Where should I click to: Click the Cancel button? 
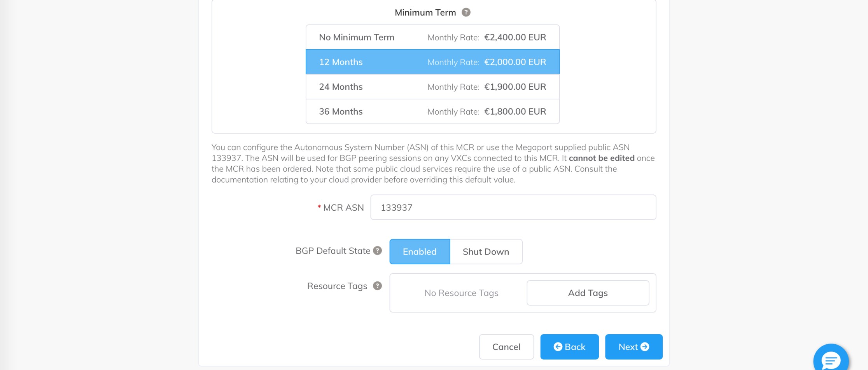506,347
